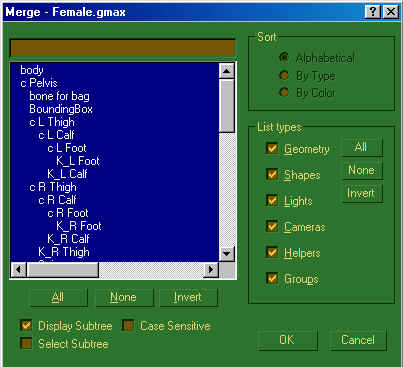Select the body object in list

pyautogui.click(x=32, y=70)
